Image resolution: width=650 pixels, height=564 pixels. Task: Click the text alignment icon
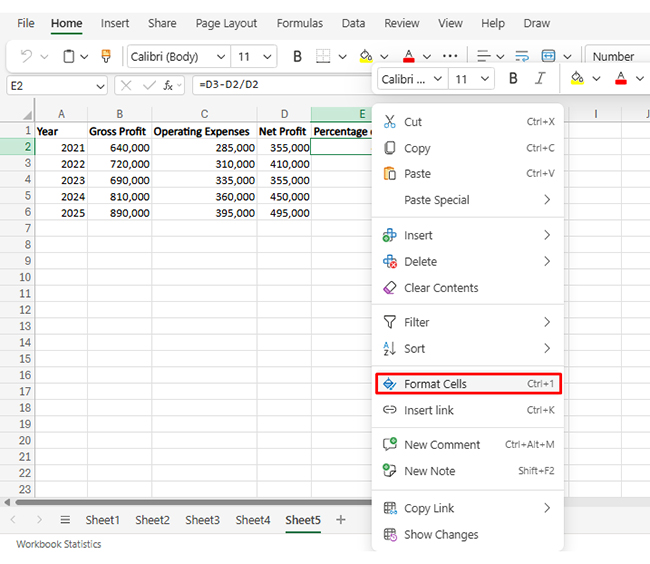click(x=483, y=56)
